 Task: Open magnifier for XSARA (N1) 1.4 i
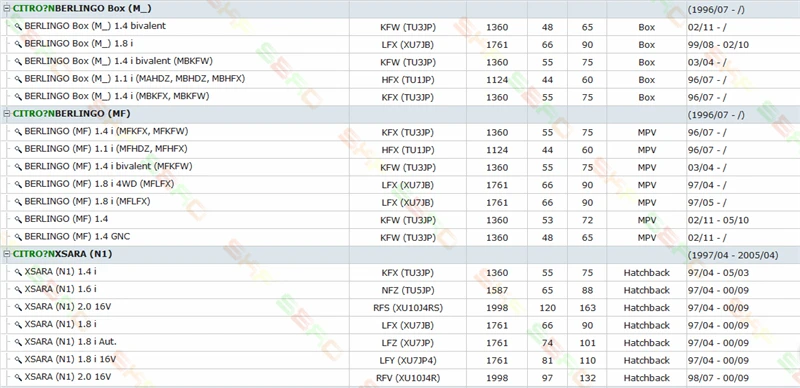[x=18, y=273]
